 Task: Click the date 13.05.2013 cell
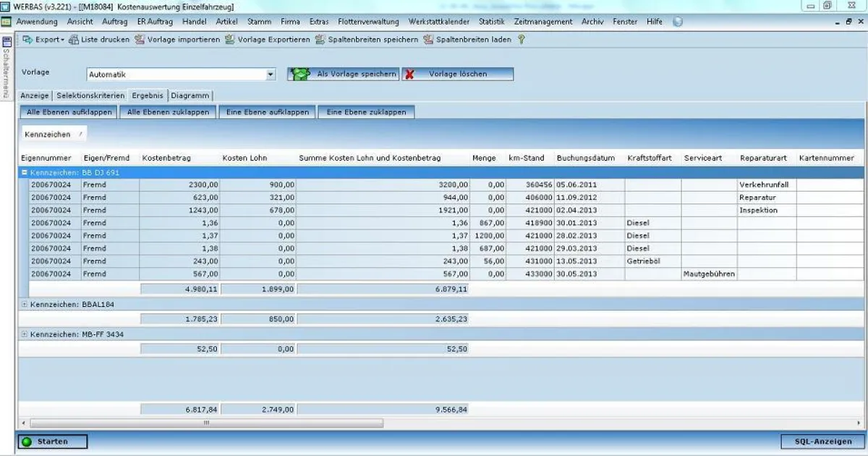pos(589,261)
